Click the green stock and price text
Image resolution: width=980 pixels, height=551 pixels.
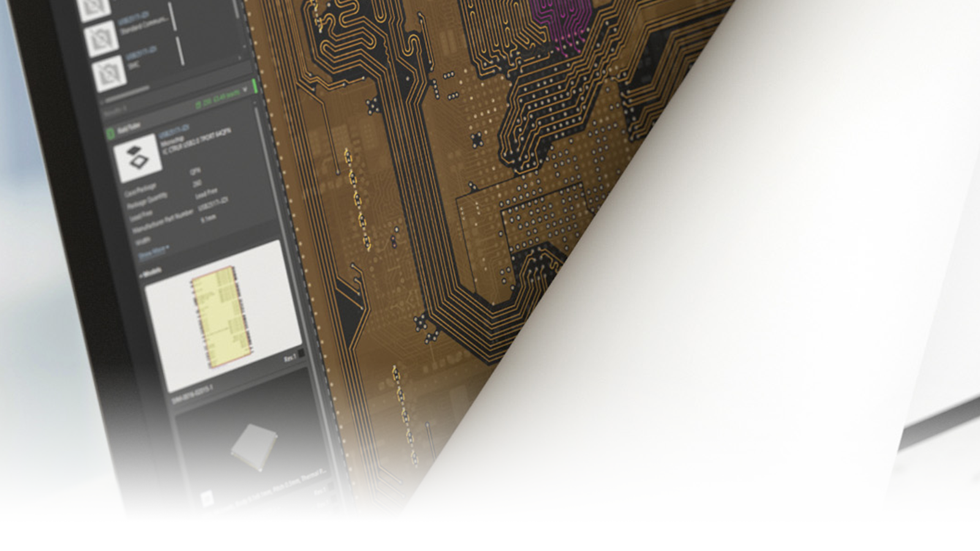click(218, 98)
